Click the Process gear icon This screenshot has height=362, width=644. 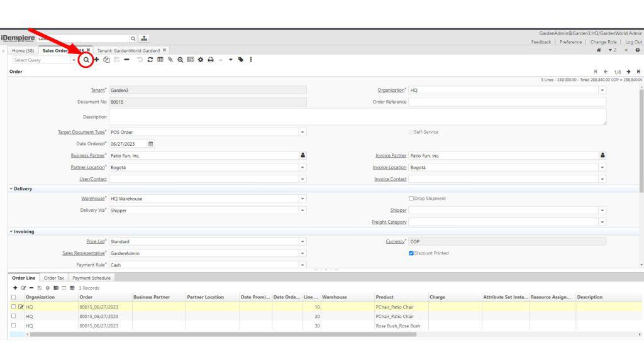point(200,60)
